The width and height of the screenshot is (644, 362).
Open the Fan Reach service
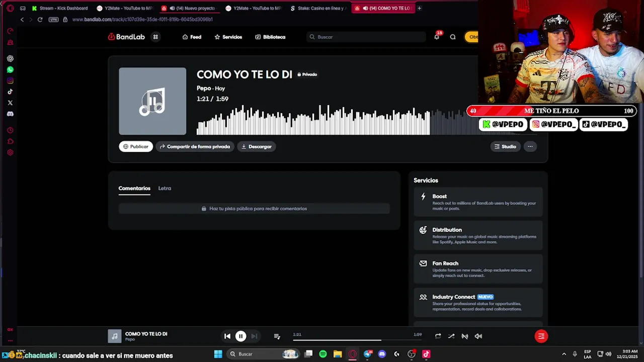pyautogui.click(x=478, y=269)
